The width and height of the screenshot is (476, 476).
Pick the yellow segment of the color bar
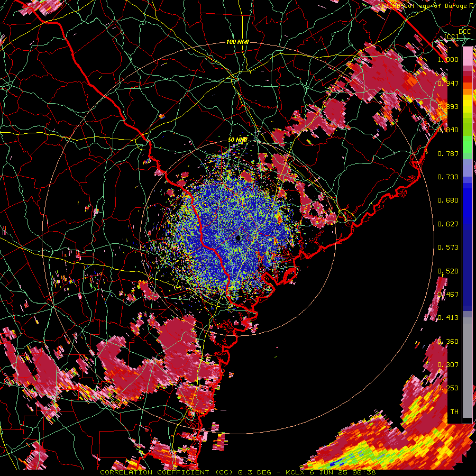[x=467, y=104]
